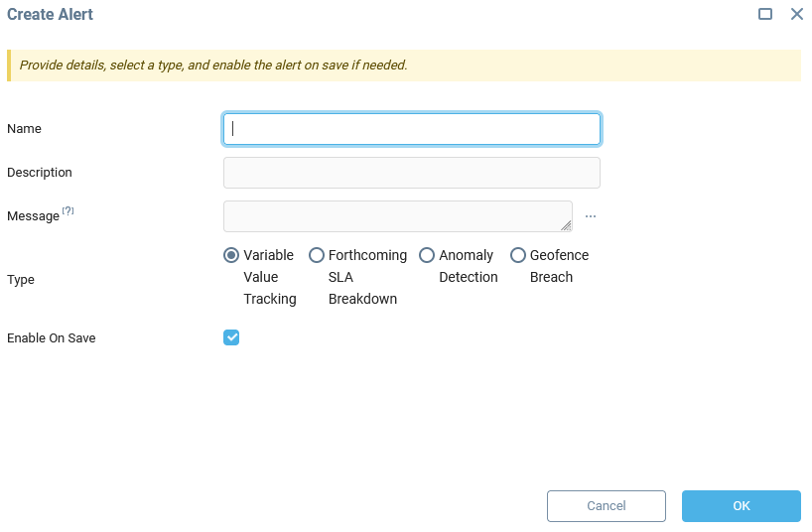Click the Enable On Save label

(x=52, y=338)
